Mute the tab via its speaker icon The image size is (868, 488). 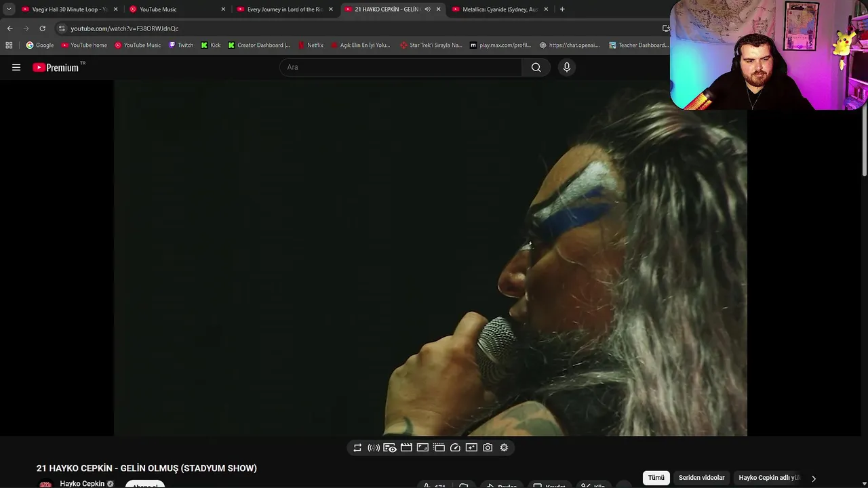pyautogui.click(x=427, y=9)
